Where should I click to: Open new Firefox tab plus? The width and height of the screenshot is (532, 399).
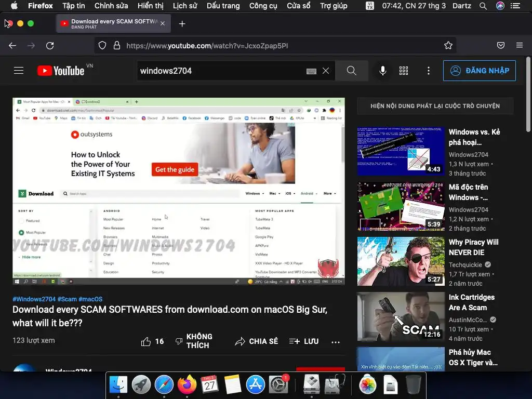click(182, 24)
